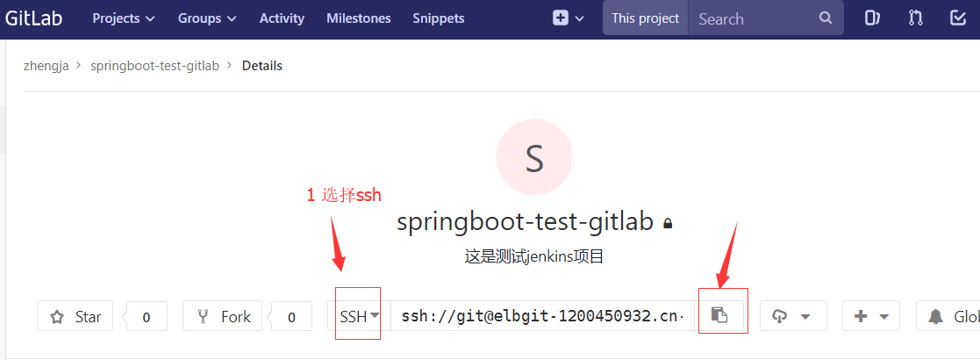Fork the project
Image resolution: width=980 pixels, height=360 pixels.
click(223, 316)
